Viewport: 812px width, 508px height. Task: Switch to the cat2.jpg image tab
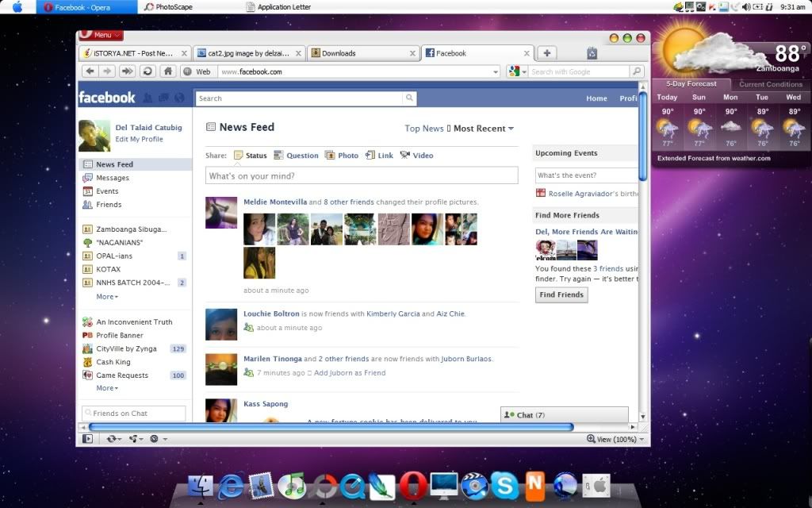click(x=248, y=53)
